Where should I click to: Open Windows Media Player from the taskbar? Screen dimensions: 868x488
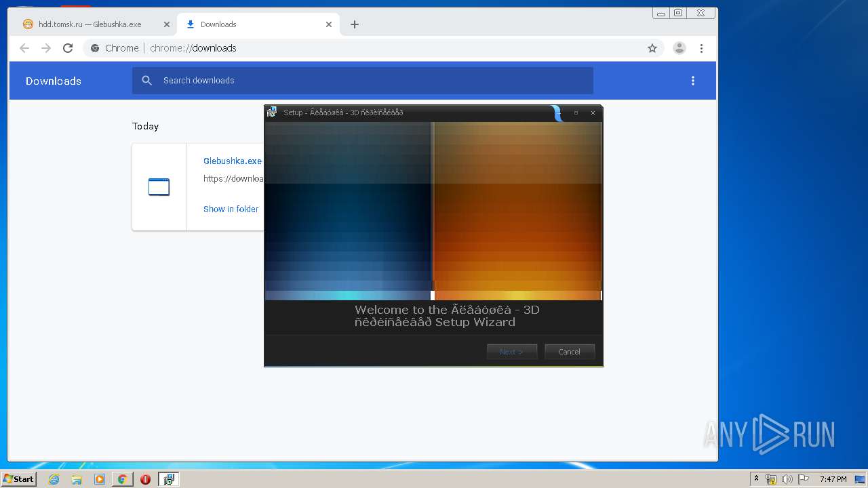[x=100, y=479]
